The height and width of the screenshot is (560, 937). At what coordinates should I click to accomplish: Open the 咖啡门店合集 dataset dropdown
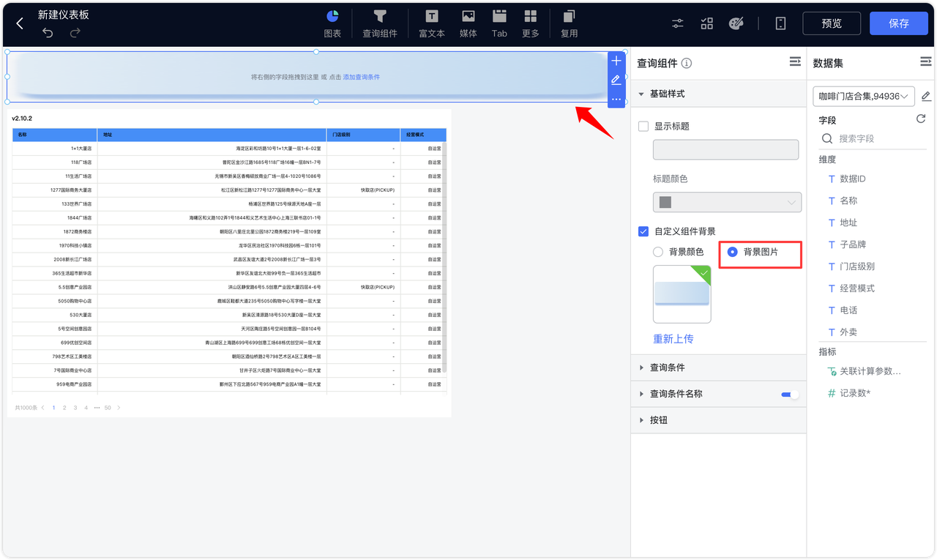pos(864,96)
